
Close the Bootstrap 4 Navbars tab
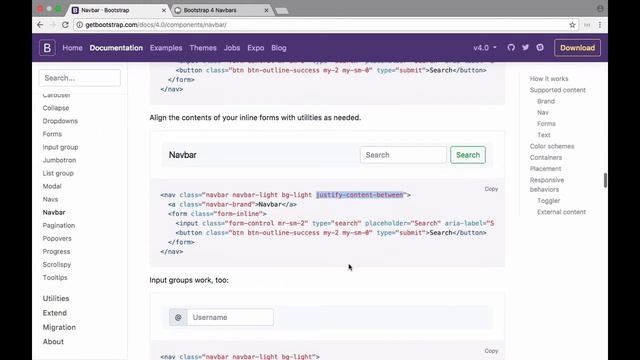[266, 10]
